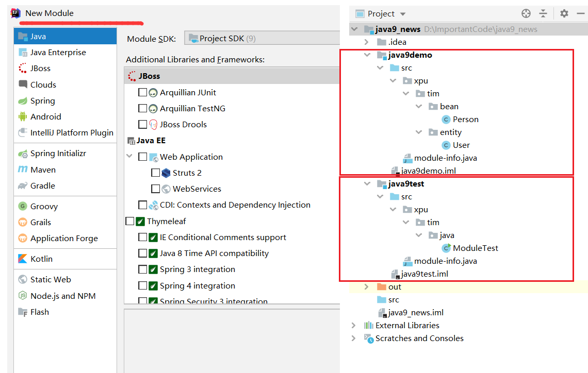Select module-info.java under java9test

click(445, 261)
